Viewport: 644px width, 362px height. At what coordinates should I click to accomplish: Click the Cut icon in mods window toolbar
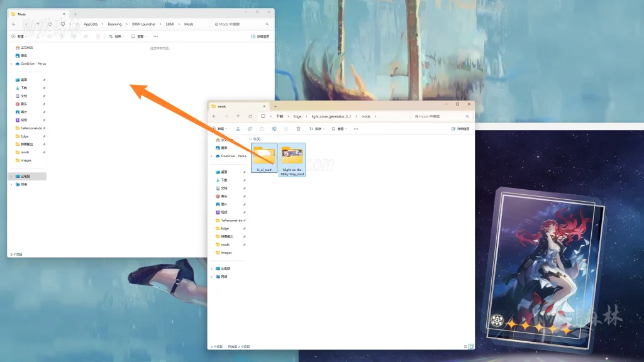[238, 129]
